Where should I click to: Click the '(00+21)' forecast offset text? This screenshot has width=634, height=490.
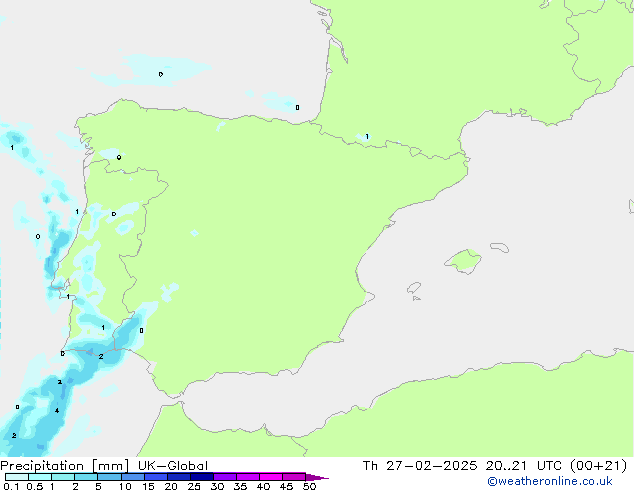(598, 466)
